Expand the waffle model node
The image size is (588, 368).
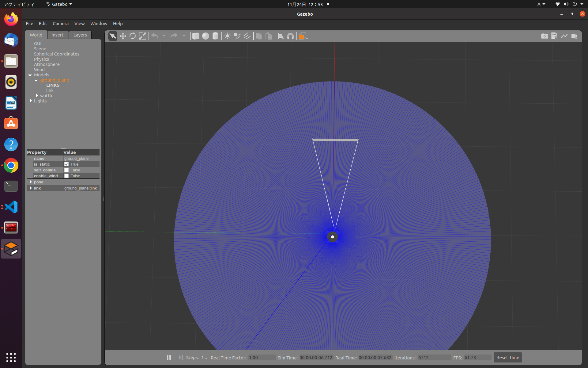point(37,95)
